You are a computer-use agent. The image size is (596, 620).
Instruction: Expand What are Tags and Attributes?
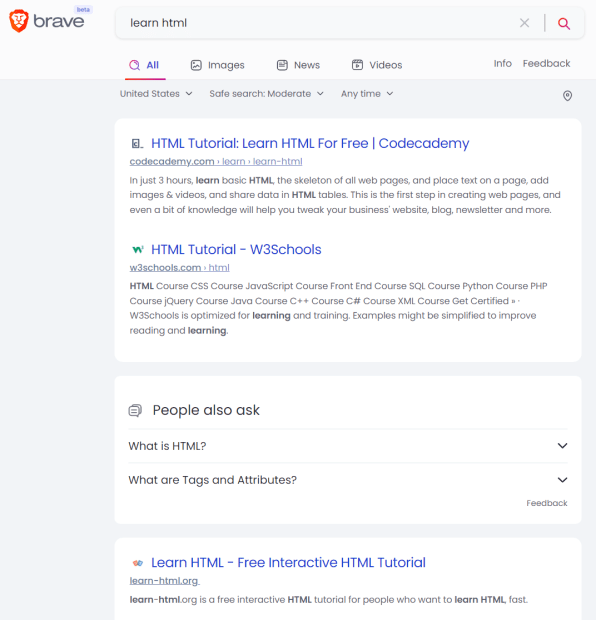point(348,480)
